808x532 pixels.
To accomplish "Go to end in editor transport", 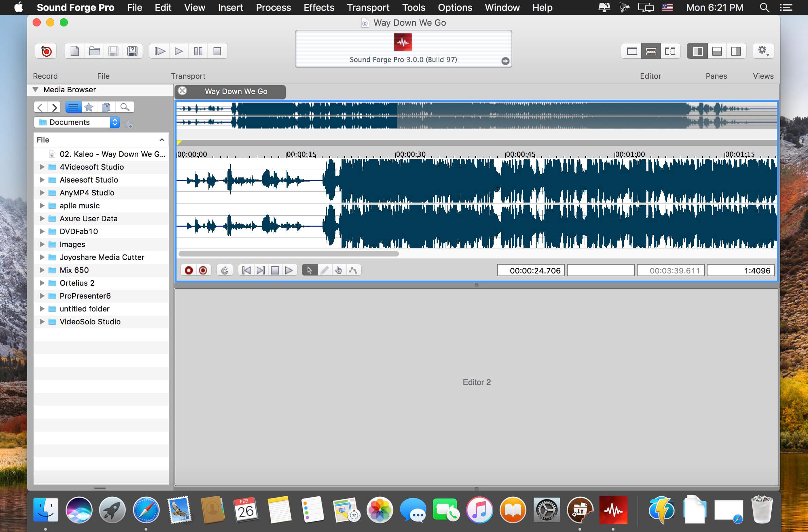I will coord(260,270).
